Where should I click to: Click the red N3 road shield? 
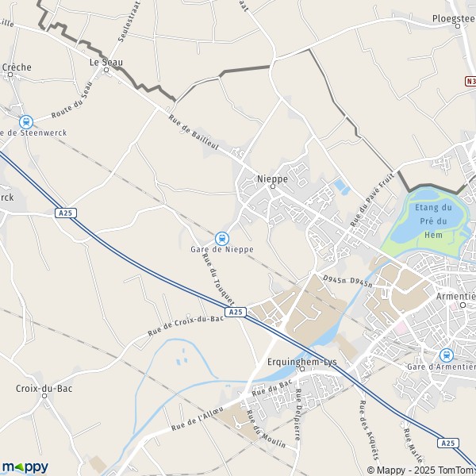470,81
